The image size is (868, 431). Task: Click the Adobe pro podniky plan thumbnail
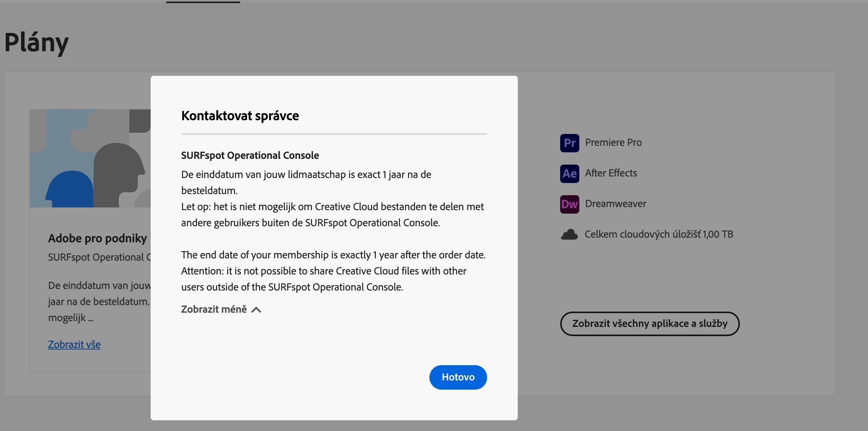(90, 158)
